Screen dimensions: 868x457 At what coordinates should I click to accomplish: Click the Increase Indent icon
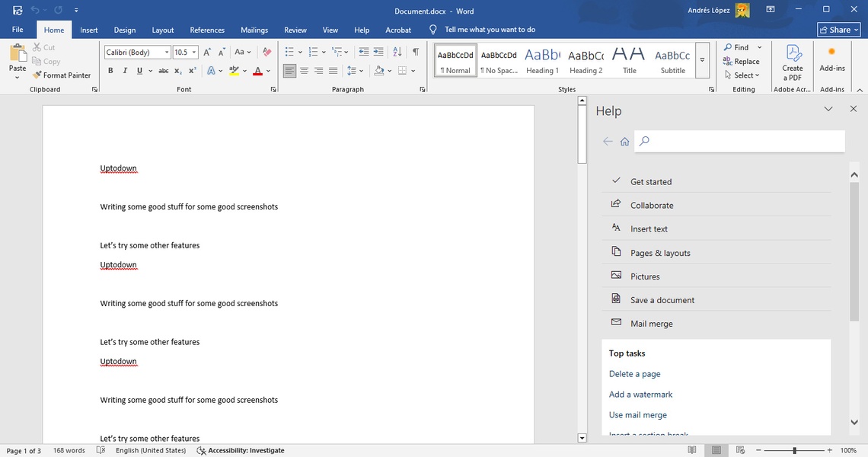coord(378,53)
